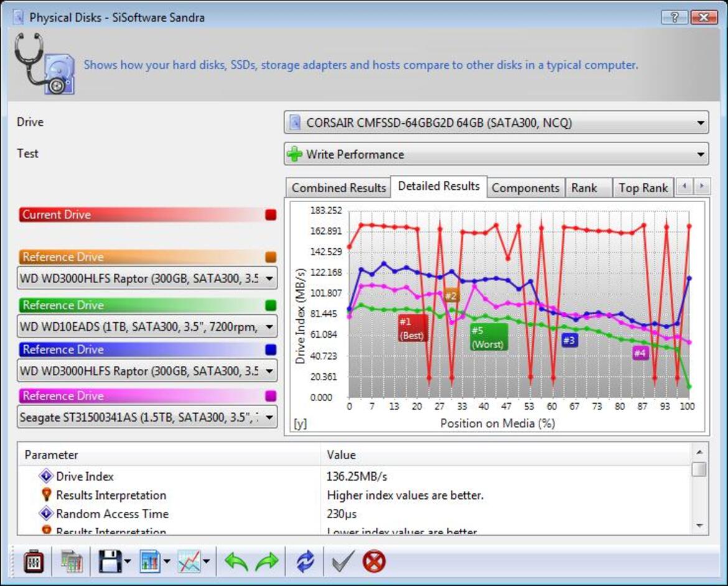Open the bar chart icon's dropdown arrow
This screenshot has width=728, height=586.
point(167,562)
